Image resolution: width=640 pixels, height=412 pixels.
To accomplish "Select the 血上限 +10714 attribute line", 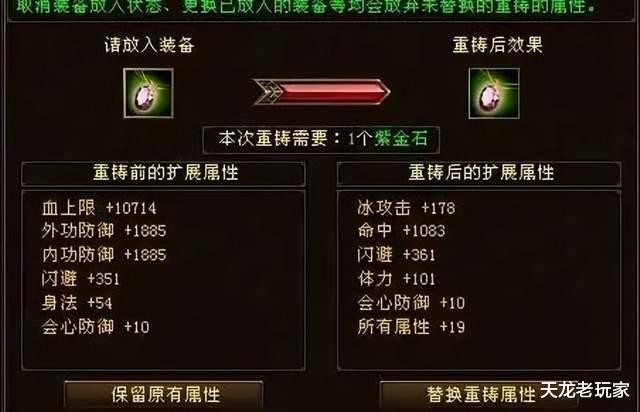I will click(x=99, y=208).
